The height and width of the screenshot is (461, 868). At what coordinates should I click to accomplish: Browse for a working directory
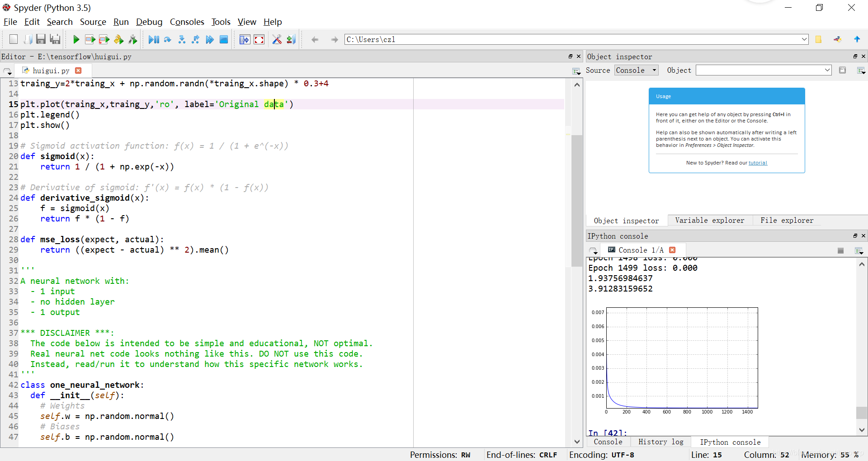pyautogui.click(x=818, y=40)
